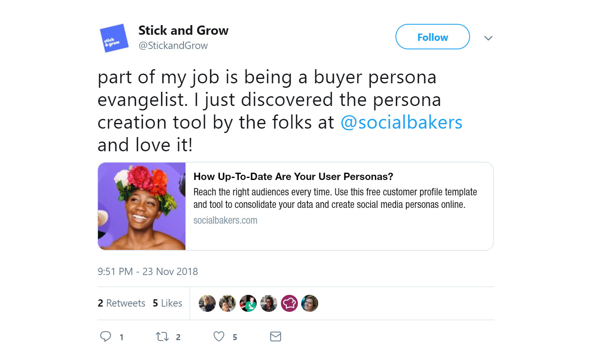Open the pink chef hat avatar
Image resolution: width=591 pixels, height=364 pixels.
[x=289, y=303]
